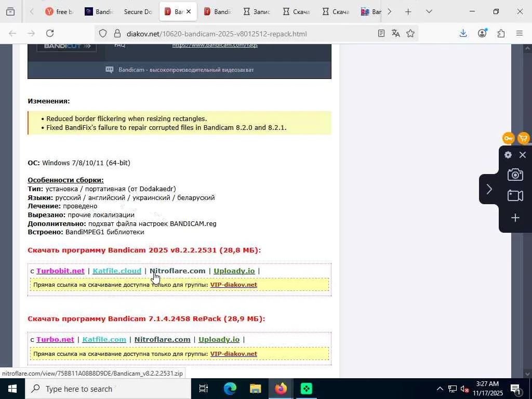The width and height of the screenshot is (532, 399).
Task: Open the Firefox View icon in tab bar
Action: pyautogui.click(x=10, y=11)
